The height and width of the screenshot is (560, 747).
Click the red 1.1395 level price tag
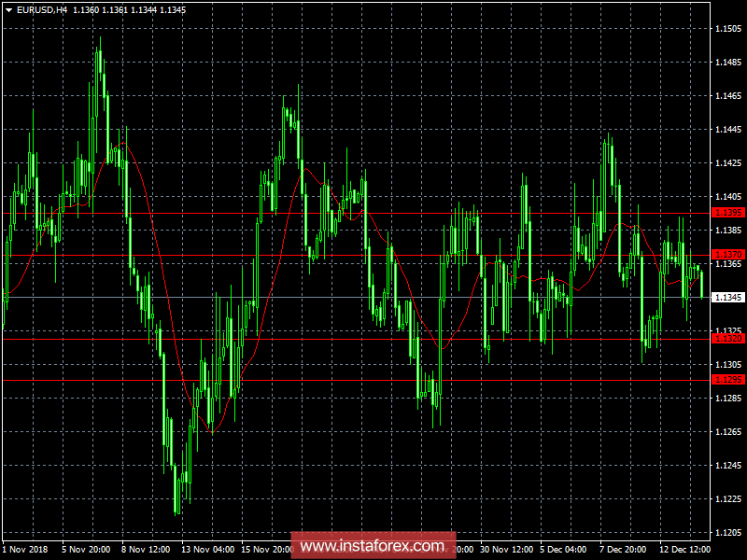pyautogui.click(x=728, y=213)
